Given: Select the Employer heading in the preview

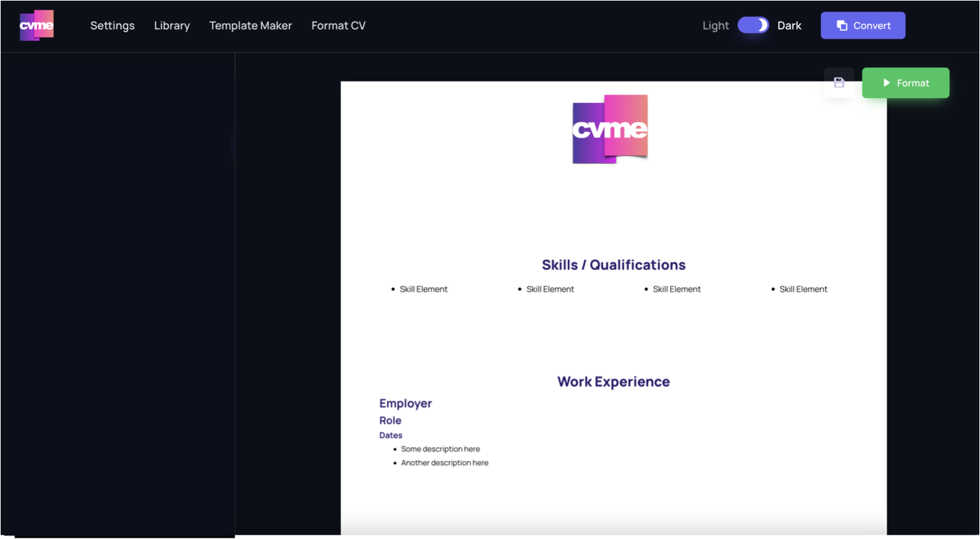Looking at the screenshot, I should [x=405, y=404].
